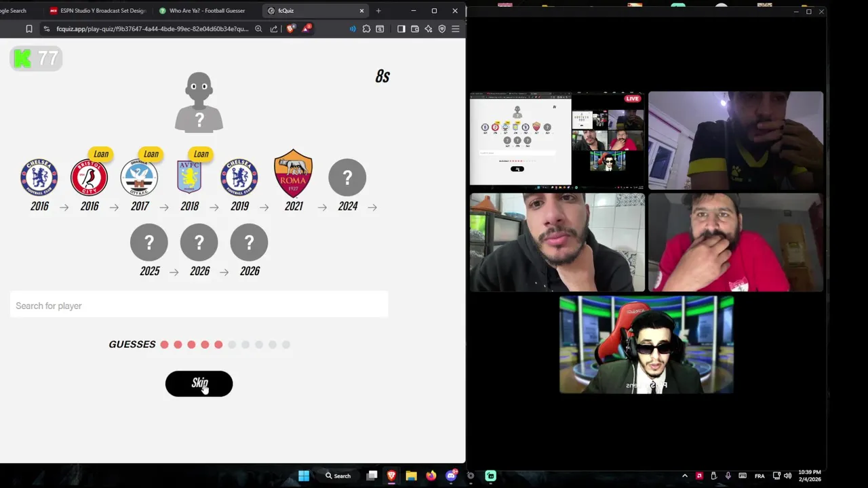Open site settings icon in address bar
The height and width of the screenshot is (488, 868).
coord(46,29)
